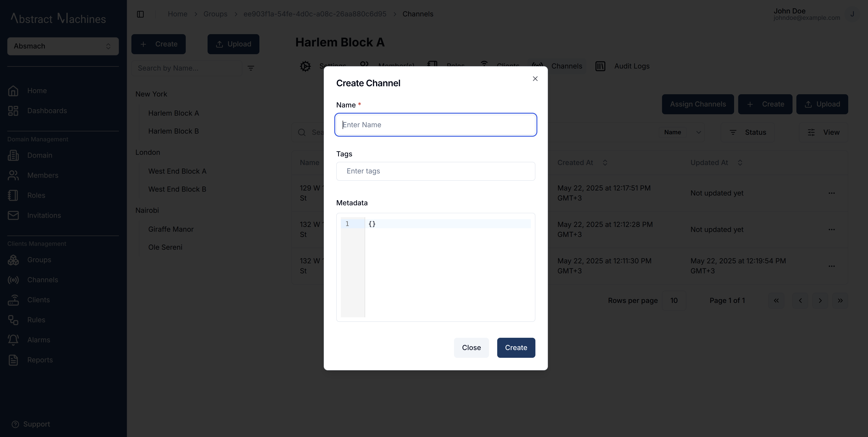Viewport: 868px width, 437px height.
Task: Select West End Block A group
Action: [177, 171]
